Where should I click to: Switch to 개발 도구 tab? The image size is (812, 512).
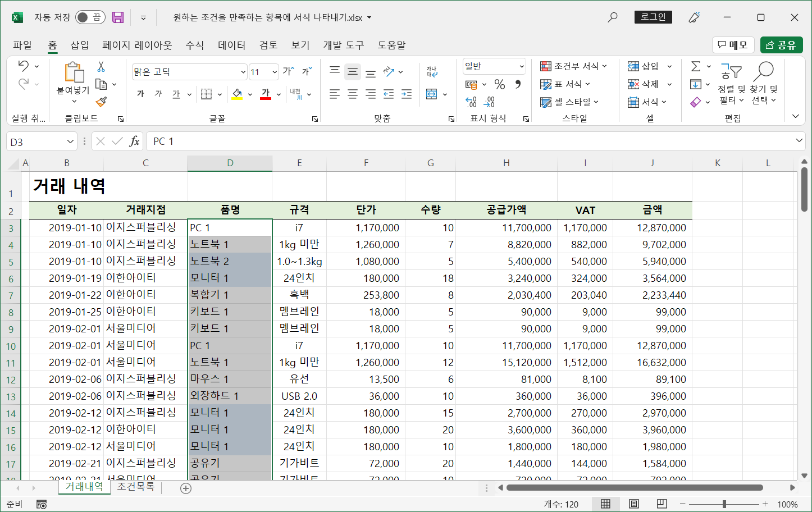point(344,45)
